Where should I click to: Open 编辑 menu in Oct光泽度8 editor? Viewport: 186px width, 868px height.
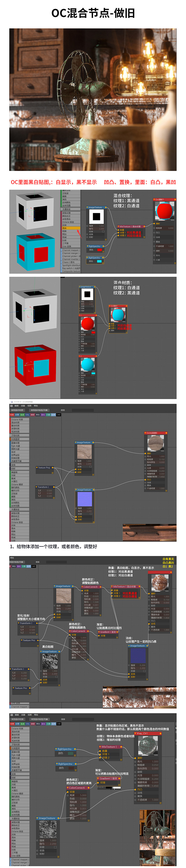tap(17, 406)
